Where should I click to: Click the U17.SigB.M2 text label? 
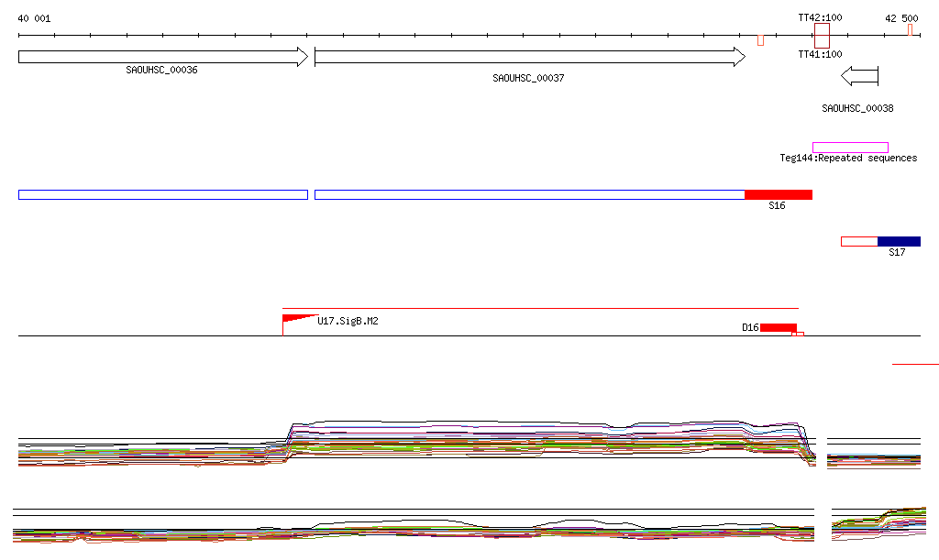coord(348,321)
